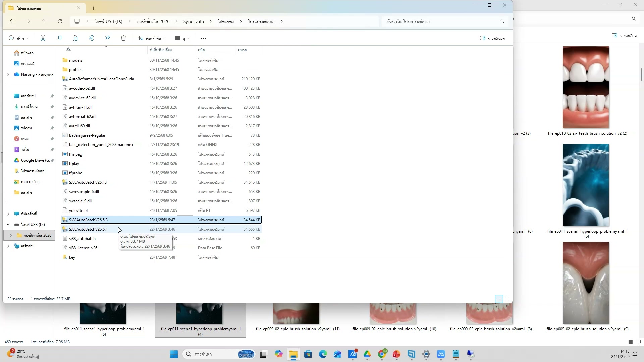Click Sync Data in the breadcrumb path
This screenshot has width=644, height=362.
point(194,21)
